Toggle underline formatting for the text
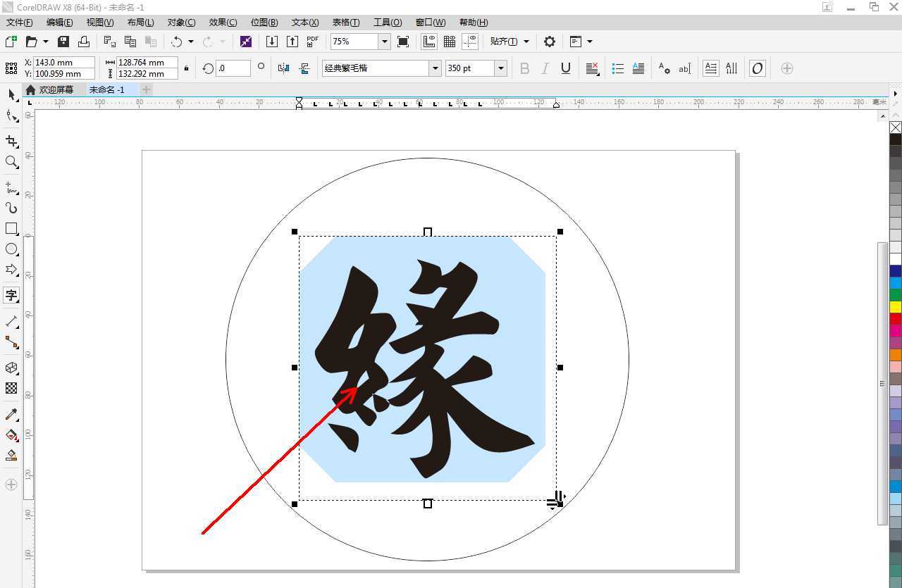This screenshot has height=588, width=902. [x=564, y=68]
